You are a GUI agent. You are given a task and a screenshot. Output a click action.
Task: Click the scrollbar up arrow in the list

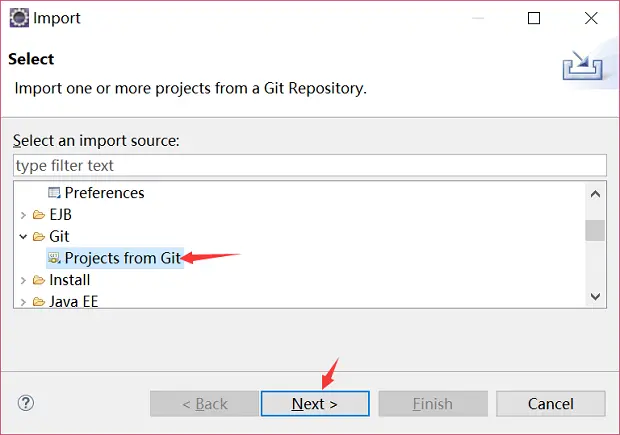pos(595,194)
